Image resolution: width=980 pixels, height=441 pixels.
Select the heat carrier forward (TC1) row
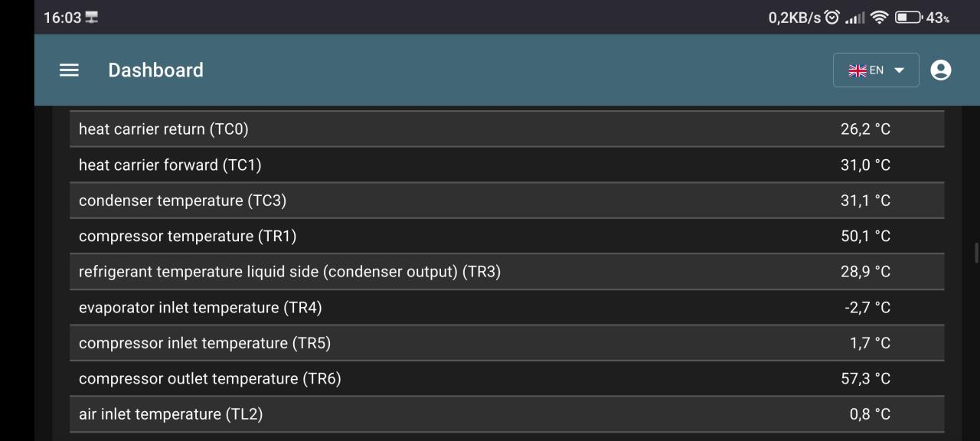click(507, 165)
